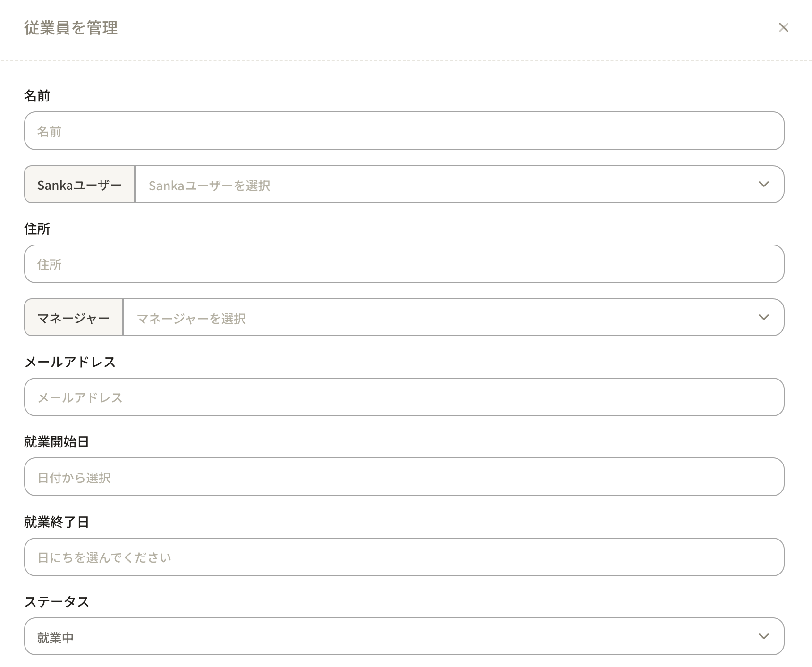Focus the メールアドレス email input field

(404, 397)
